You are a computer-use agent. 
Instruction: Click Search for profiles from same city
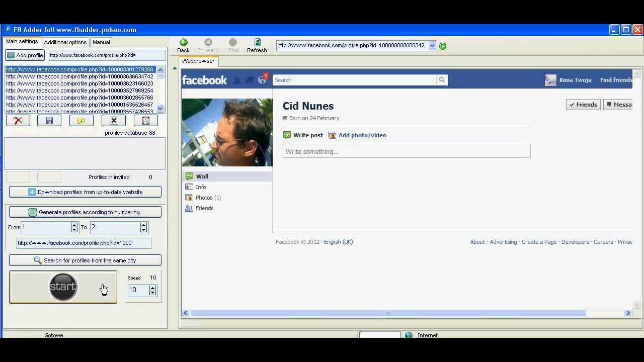(x=85, y=260)
